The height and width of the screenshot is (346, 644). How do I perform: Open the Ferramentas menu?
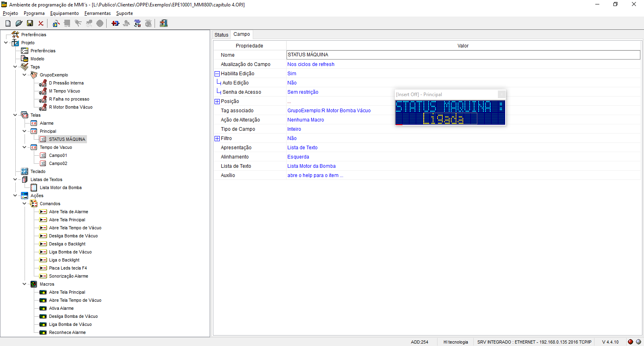click(x=97, y=13)
